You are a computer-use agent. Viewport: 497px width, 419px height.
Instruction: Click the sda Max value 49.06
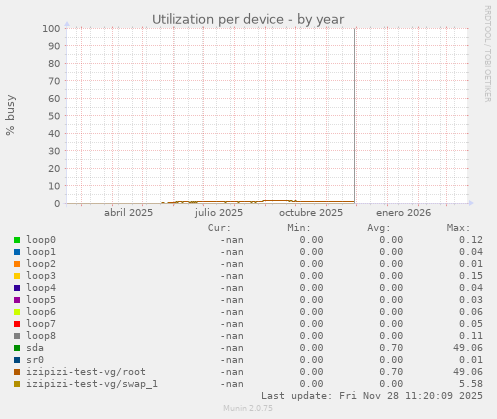[468, 348]
